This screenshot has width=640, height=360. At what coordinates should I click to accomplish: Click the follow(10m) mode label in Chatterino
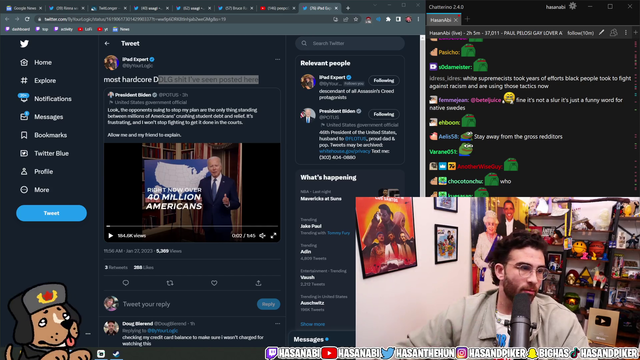(x=580, y=33)
